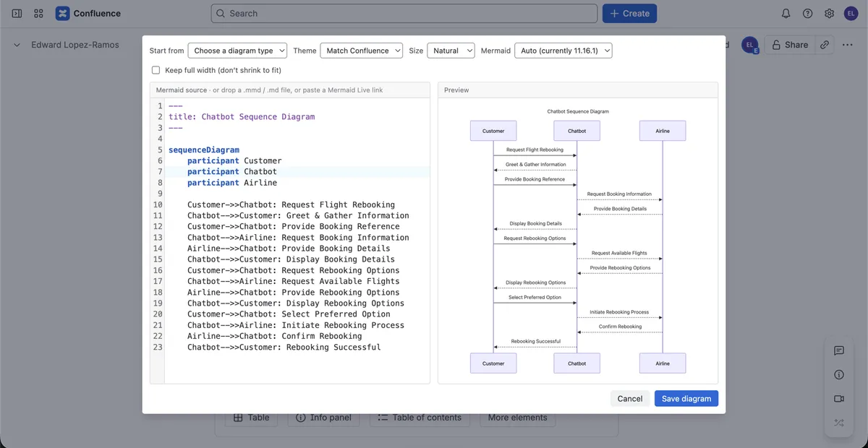Click Initiate Rebooking Process label in preview
Screen dimensions: 868x448
619,312
